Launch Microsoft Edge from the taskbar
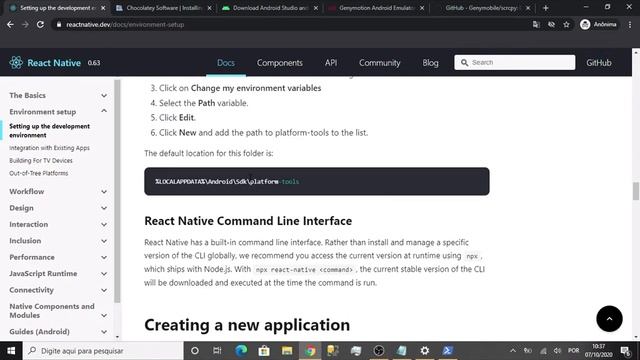This screenshot has height=360, width=640. pyautogui.click(x=241, y=351)
